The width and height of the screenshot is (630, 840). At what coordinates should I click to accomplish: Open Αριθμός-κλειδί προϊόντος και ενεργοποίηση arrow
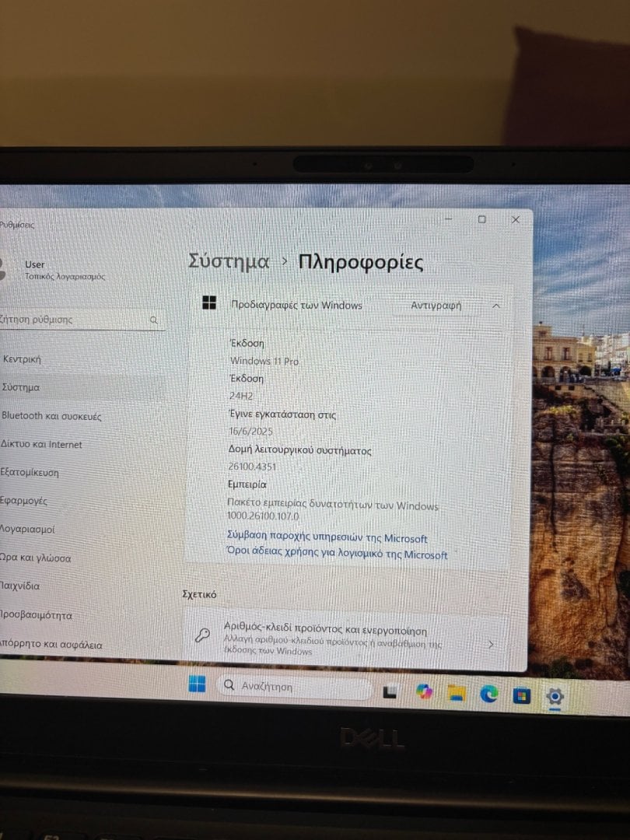(x=491, y=645)
